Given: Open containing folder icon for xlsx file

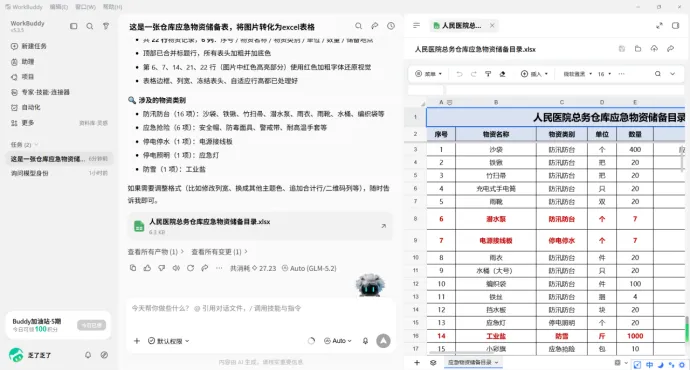Looking at the screenshot, I should pyautogui.click(x=638, y=49).
